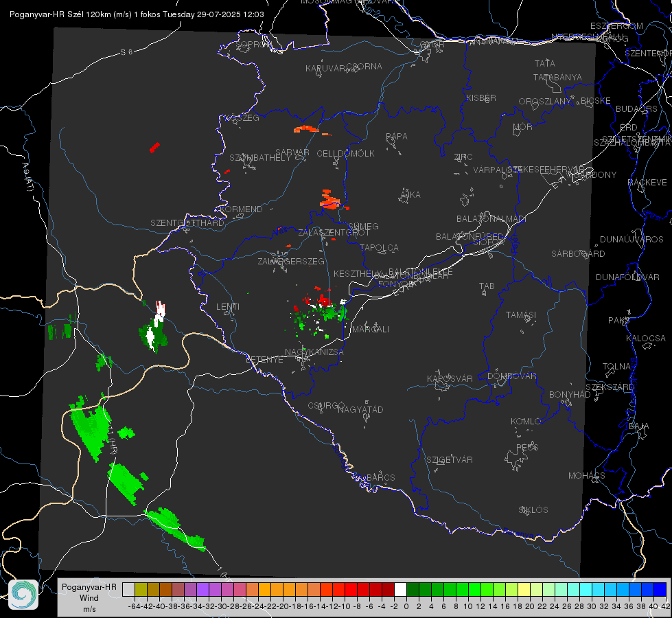Click the green-and-white echo west of Lenti
This screenshot has height=618, width=672.
(x=154, y=328)
